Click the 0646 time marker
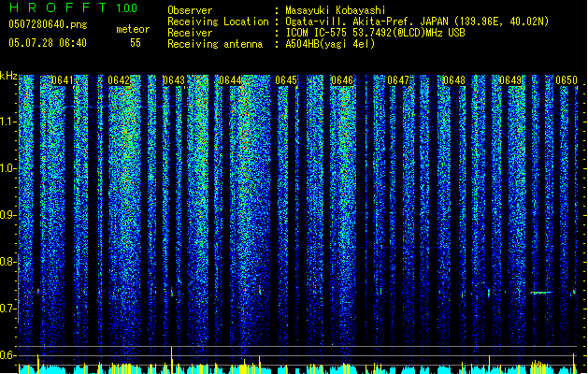 (342, 80)
